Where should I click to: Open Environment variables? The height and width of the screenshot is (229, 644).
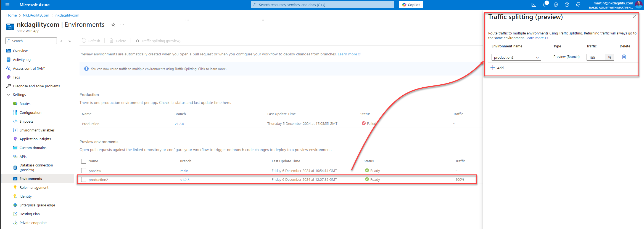point(37,130)
